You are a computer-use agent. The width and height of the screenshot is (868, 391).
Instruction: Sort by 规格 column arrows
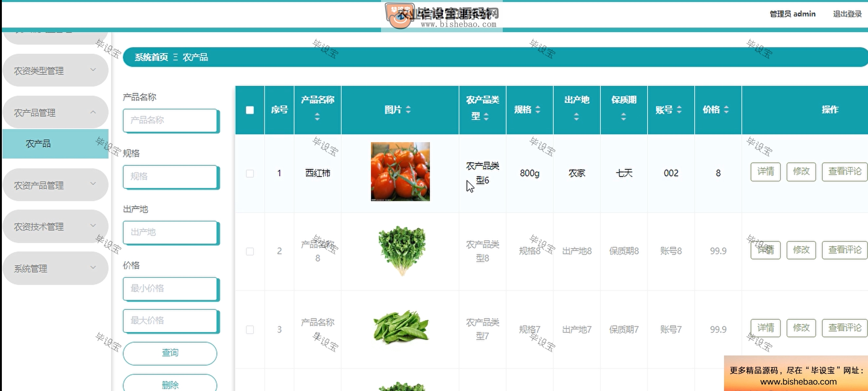pyautogui.click(x=538, y=109)
